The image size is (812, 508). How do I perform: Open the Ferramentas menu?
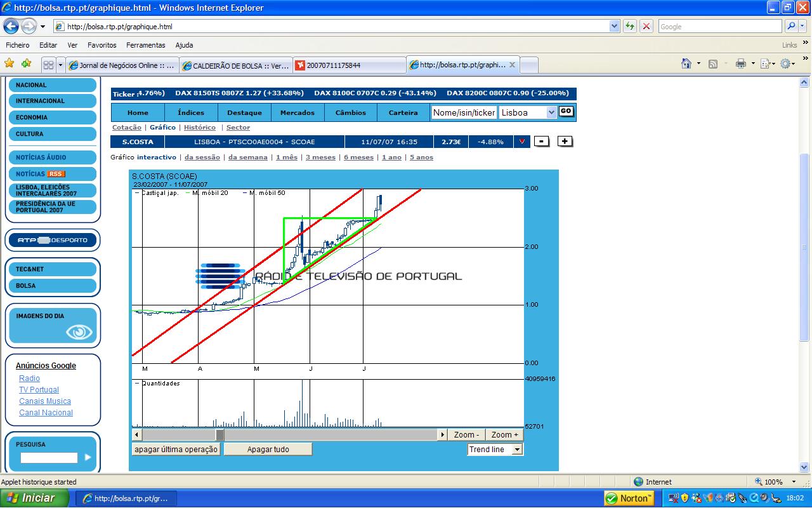(145, 45)
